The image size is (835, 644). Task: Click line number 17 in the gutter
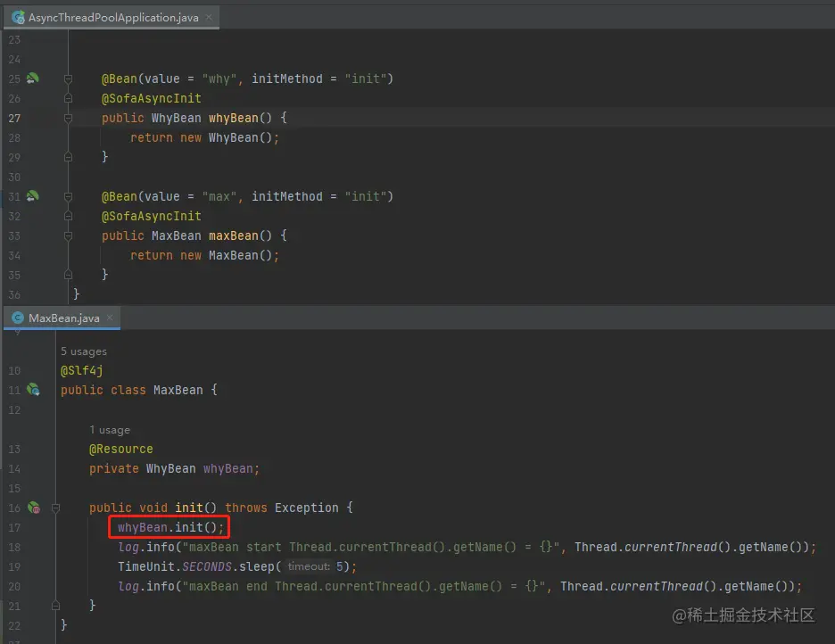pos(14,527)
